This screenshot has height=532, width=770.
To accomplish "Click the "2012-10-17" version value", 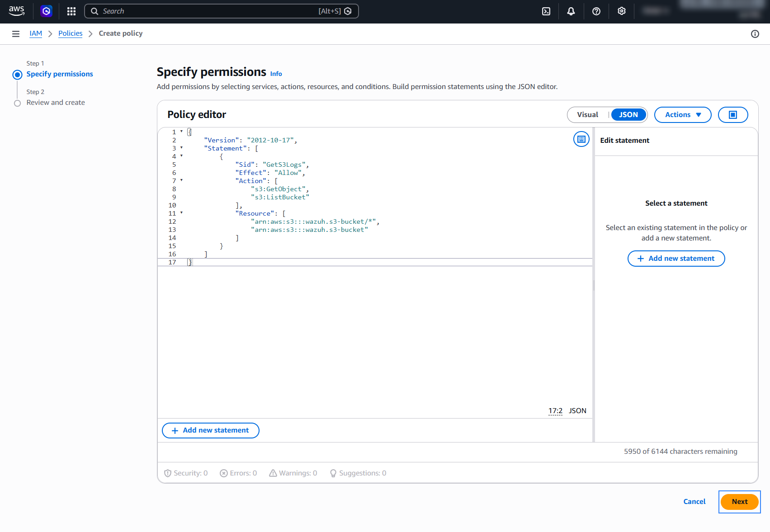I will pos(270,140).
